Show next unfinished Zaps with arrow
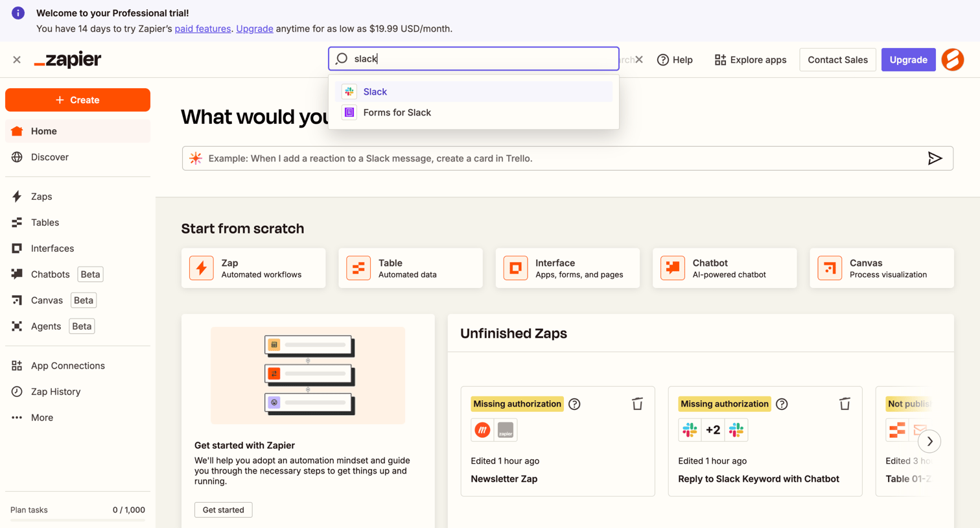 tap(929, 441)
